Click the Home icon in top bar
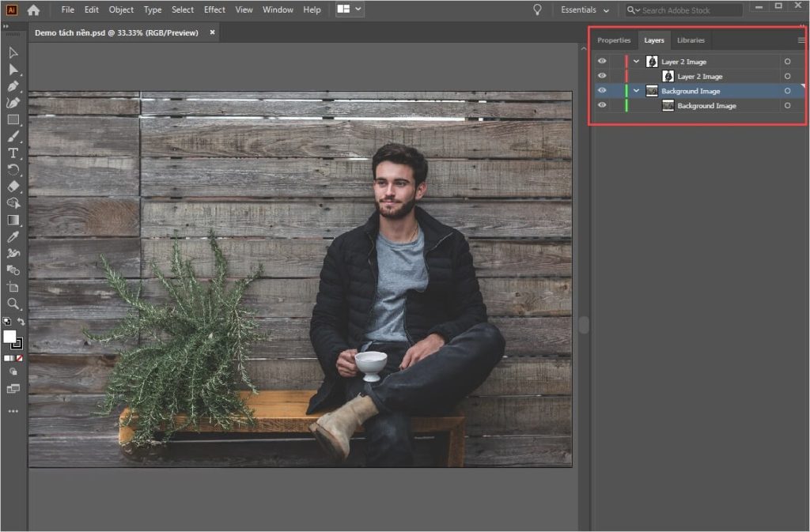Image resolution: width=810 pixels, height=532 pixels. click(x=33, y=10)
